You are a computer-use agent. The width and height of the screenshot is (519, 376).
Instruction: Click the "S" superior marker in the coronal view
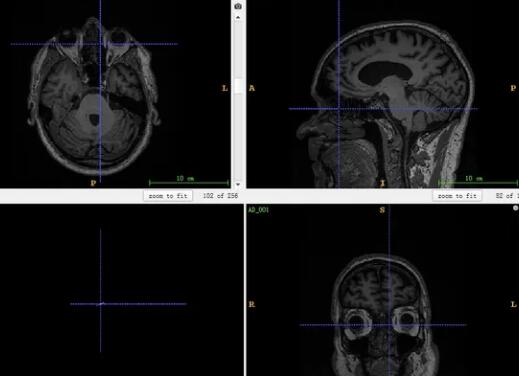pyautogui.click(x=382, y=210)
